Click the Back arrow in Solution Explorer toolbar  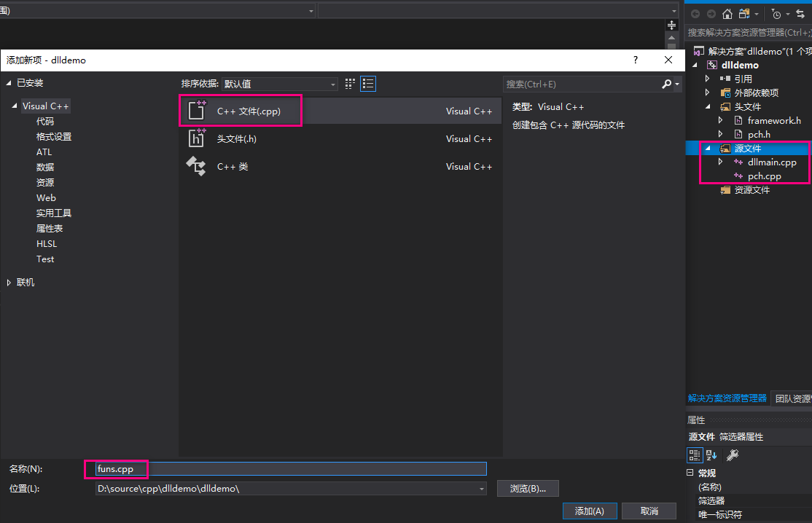(x=695, y=14)
